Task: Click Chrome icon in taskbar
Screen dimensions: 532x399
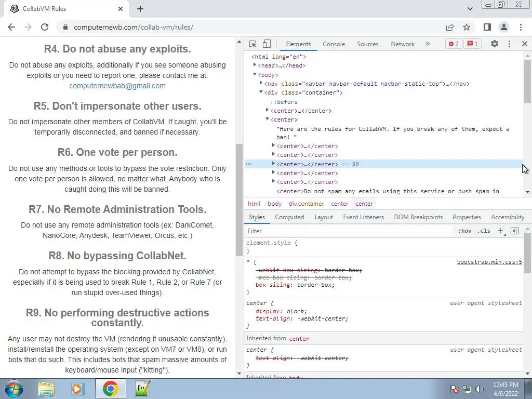Action: (x=110, y=389)
